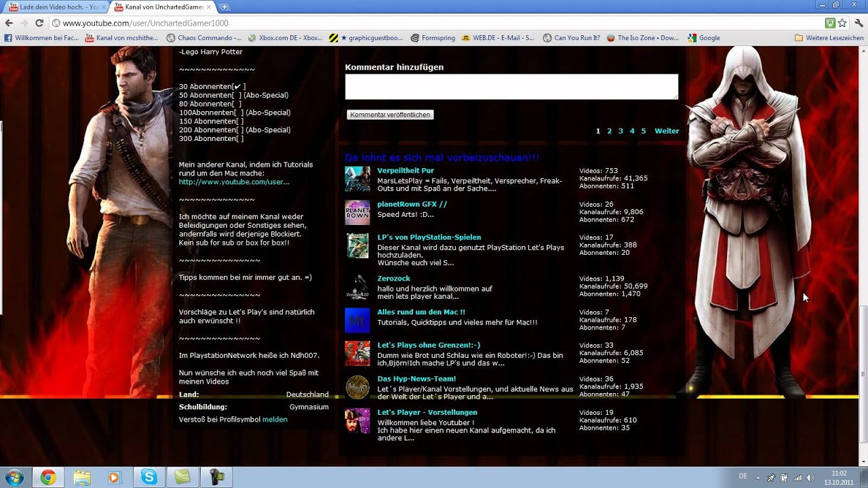Open a new browser tab
Image resolution: width=868 pixels, height=488 pixels.
point(224,7)
